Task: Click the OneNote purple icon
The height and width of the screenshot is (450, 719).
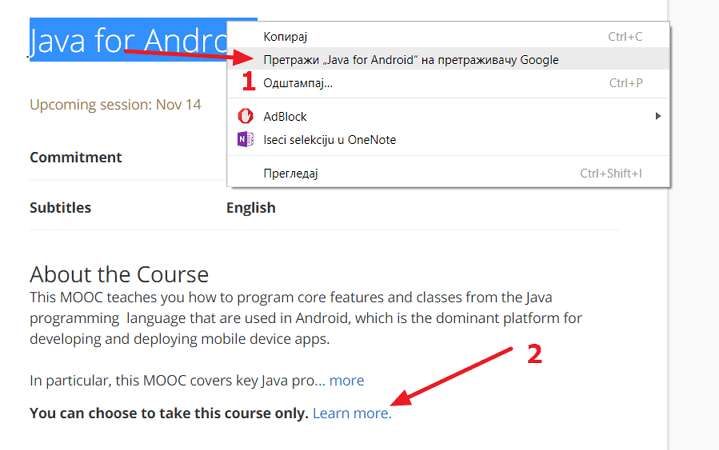Action: point(245,139)
